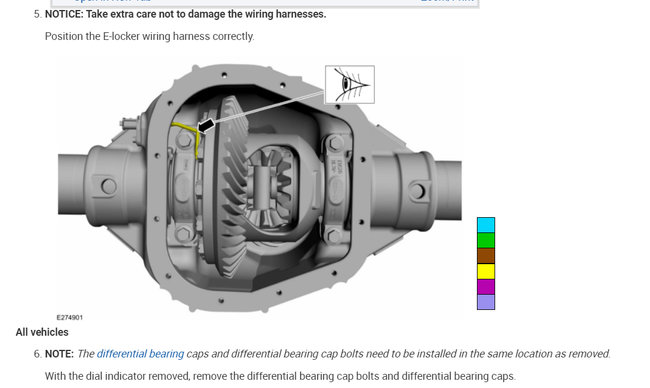Select the lavender color swatch
The height and width of the screenshot is (388, 650).
point(486,302)
